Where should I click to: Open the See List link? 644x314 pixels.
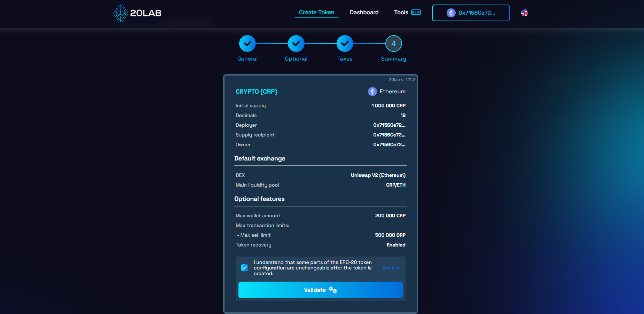point(391,268)
